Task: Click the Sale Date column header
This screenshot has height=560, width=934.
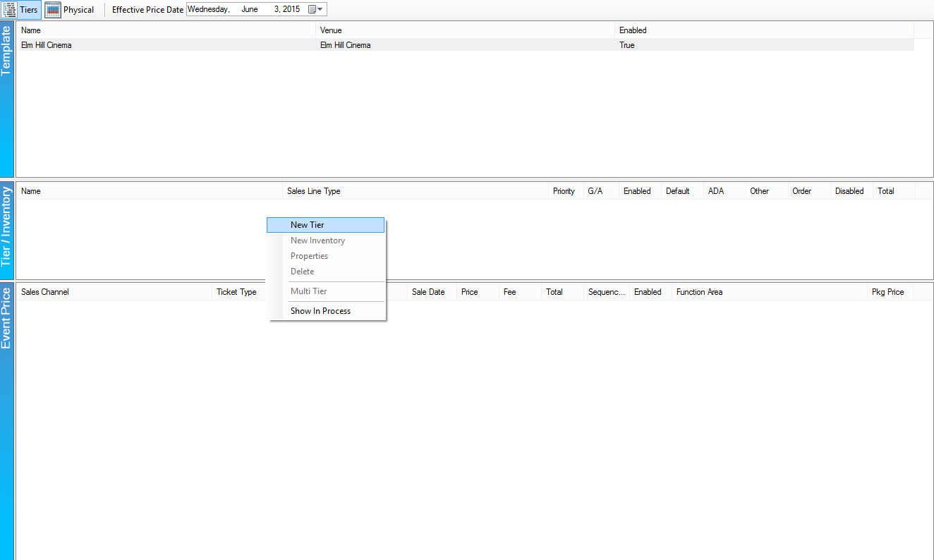Action: click(x=432, y=292)
